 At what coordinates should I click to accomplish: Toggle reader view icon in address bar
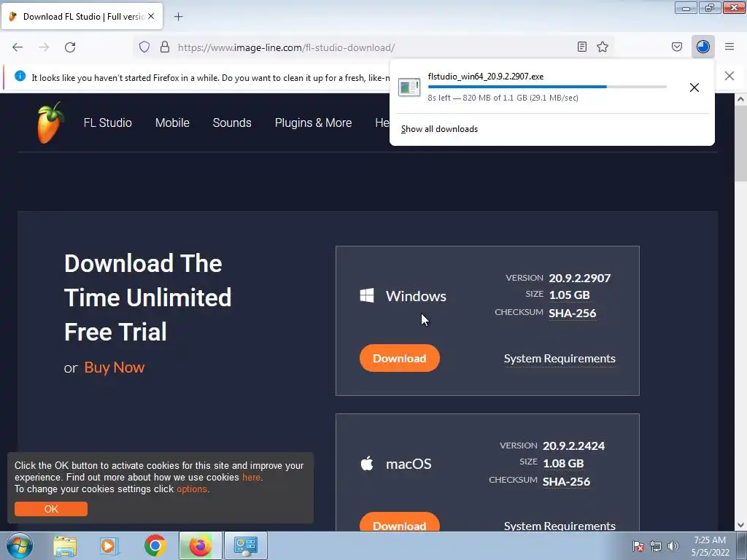point(581,47)
